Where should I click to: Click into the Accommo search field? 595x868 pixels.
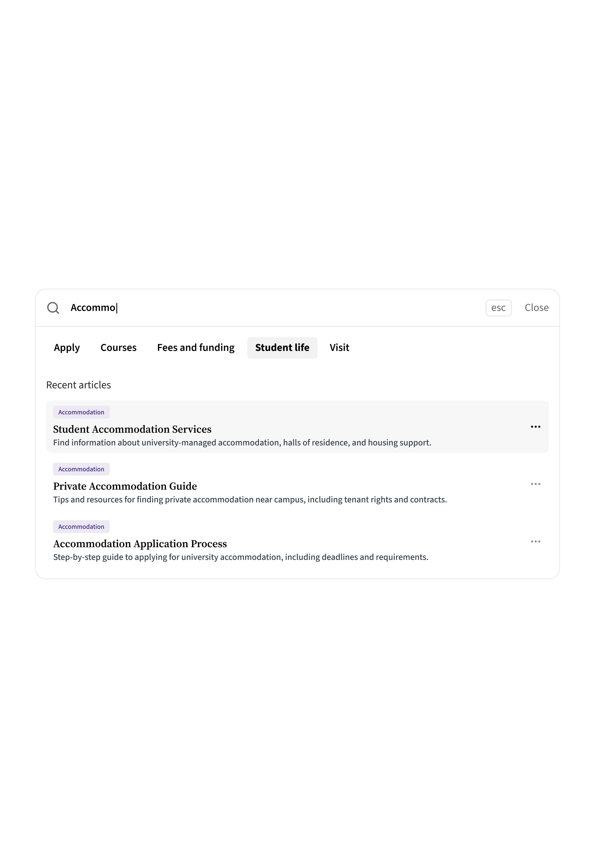(x=261, y=308)
